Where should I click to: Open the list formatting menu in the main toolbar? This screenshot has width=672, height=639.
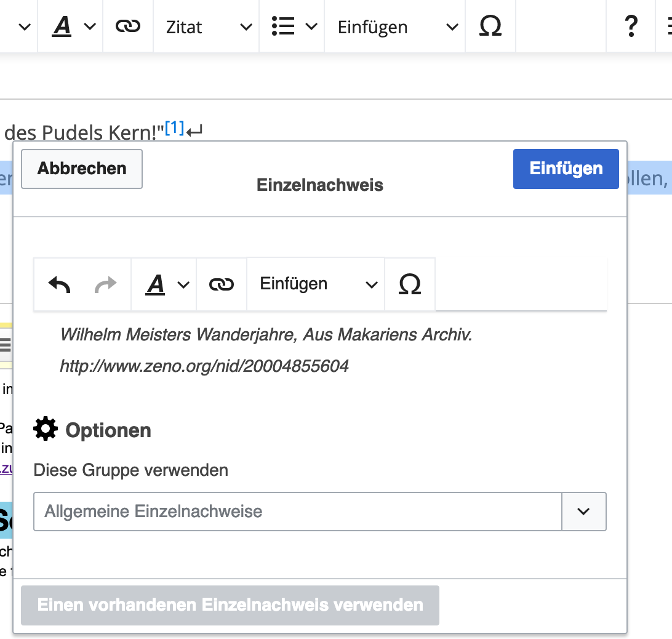pos(294,26)
